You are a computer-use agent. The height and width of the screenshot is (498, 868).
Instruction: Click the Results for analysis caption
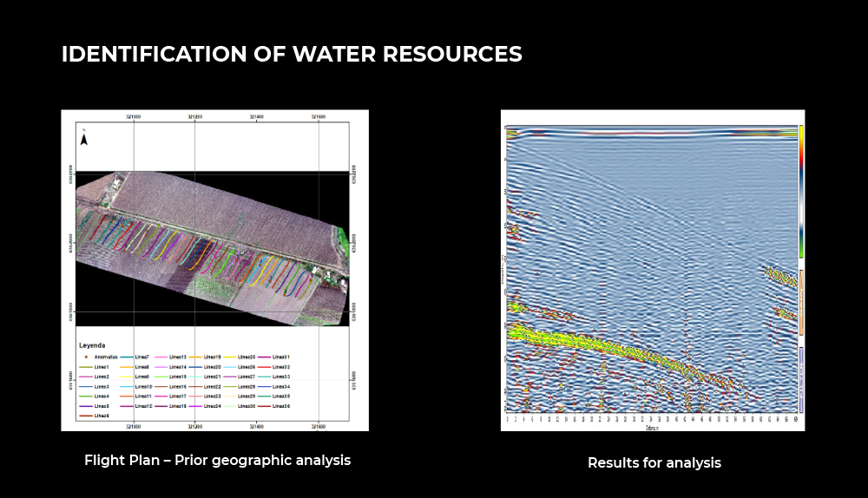pyautogui.click(x=654, y=463)
